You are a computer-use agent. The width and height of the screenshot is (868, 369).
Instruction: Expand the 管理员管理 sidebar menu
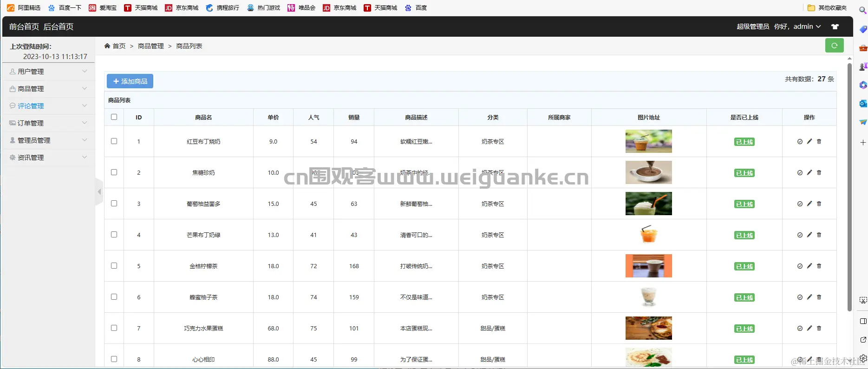(48, 140)
